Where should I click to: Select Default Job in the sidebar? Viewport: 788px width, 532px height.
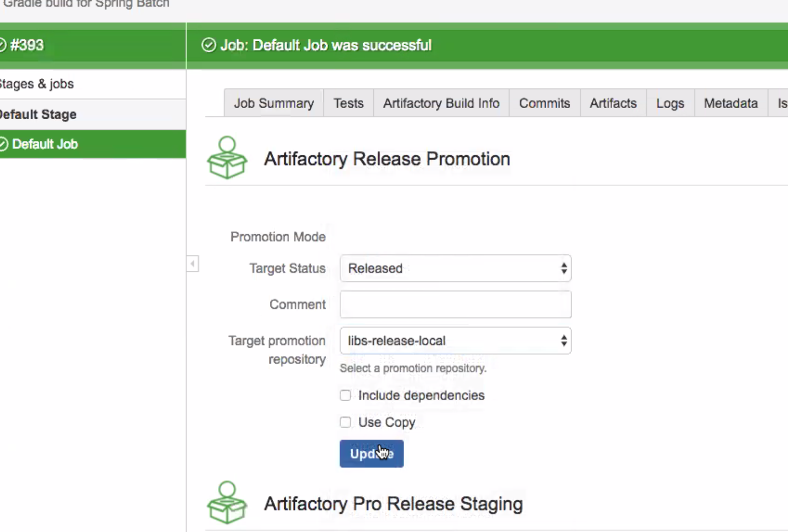(93, 144)
